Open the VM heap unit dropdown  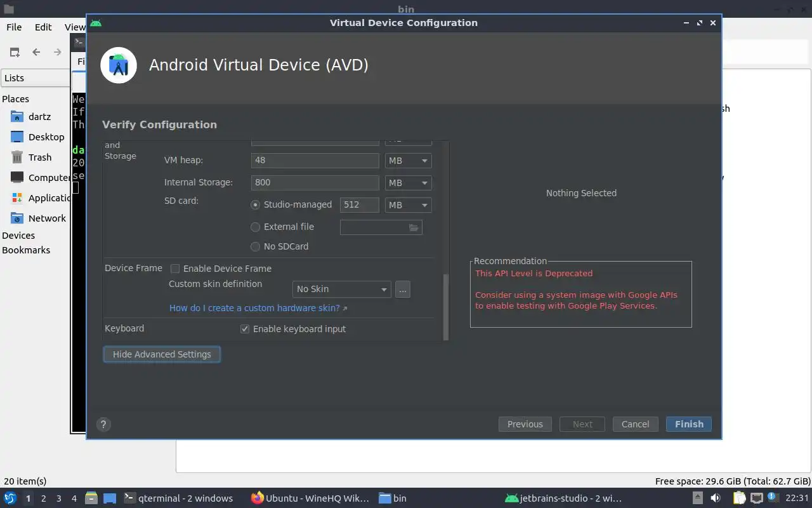(x=409, y=161)
